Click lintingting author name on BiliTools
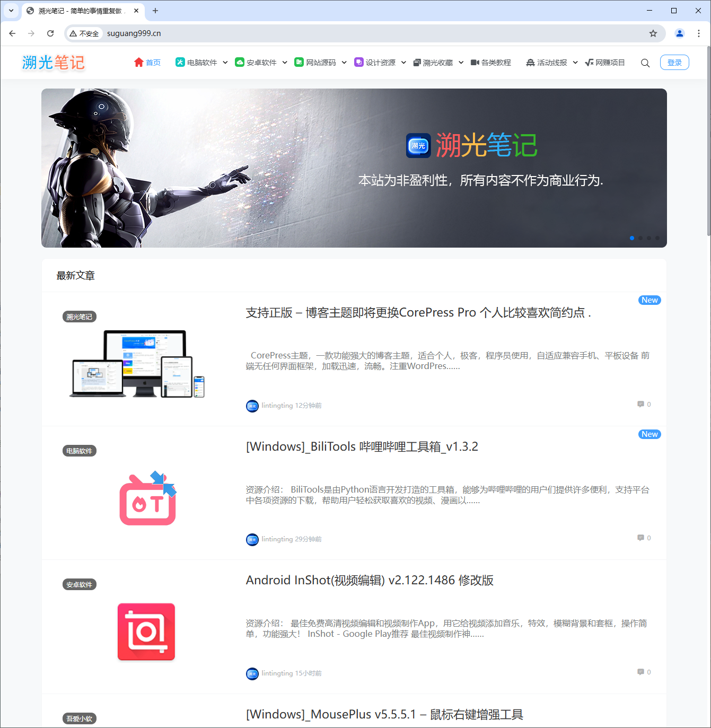Image resolution: width=711 pixels, height=728 pixels. 277,539
